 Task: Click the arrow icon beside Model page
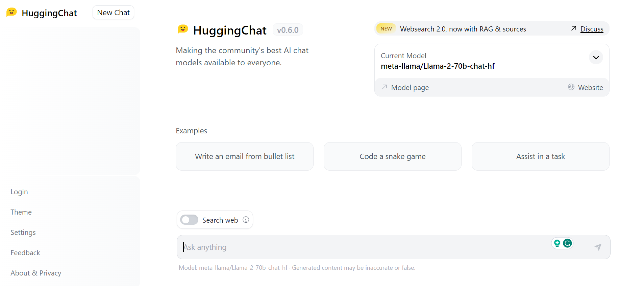tap(385, 87)
